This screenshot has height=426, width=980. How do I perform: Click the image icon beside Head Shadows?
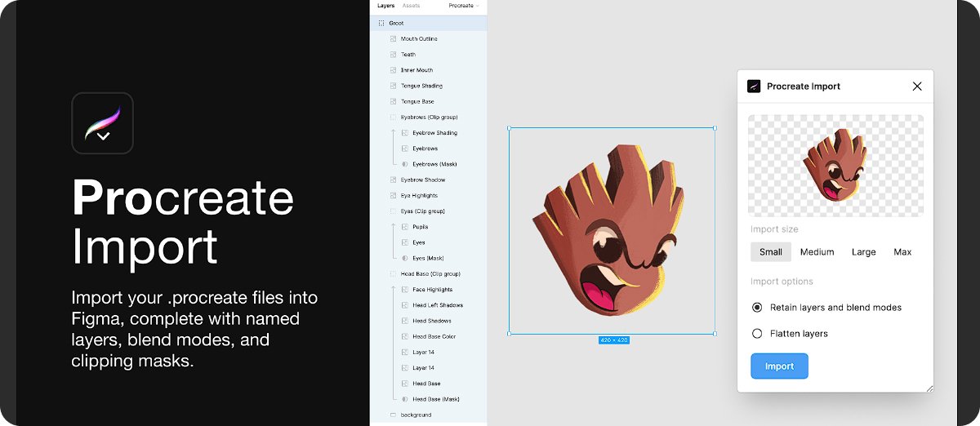(405, 321)
